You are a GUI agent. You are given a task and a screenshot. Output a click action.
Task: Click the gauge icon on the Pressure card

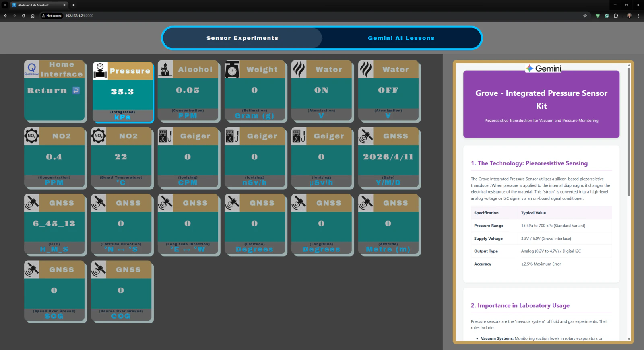[100, 71]
